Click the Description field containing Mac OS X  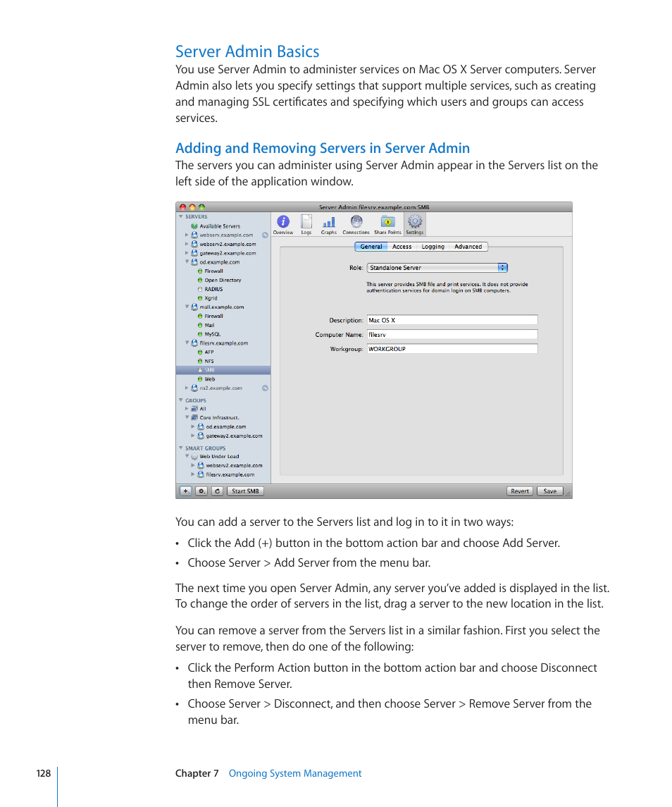452,320
